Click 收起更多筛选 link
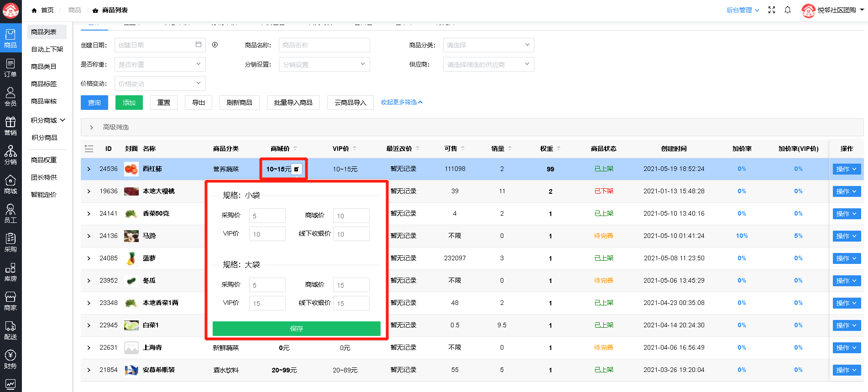 402,103
